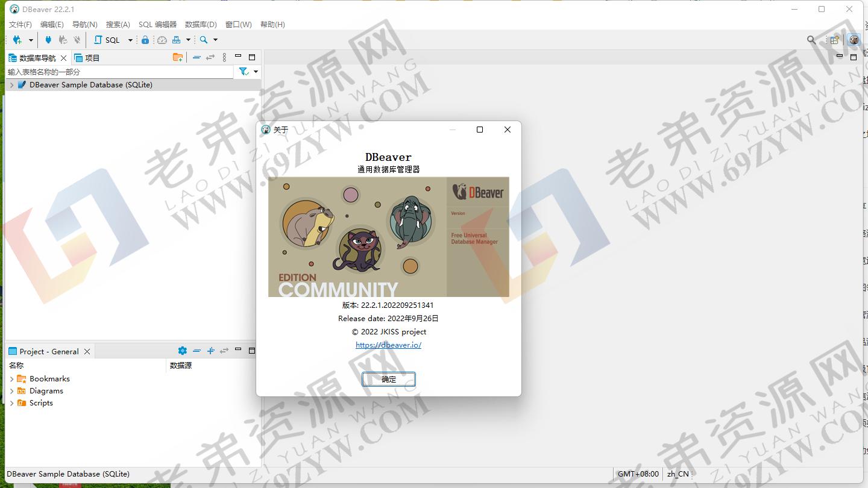This screenshot has height=488, width=868.
Task: Select the New Database Connection plug icon
Action: pyautogui.click(x=16, y=40)
